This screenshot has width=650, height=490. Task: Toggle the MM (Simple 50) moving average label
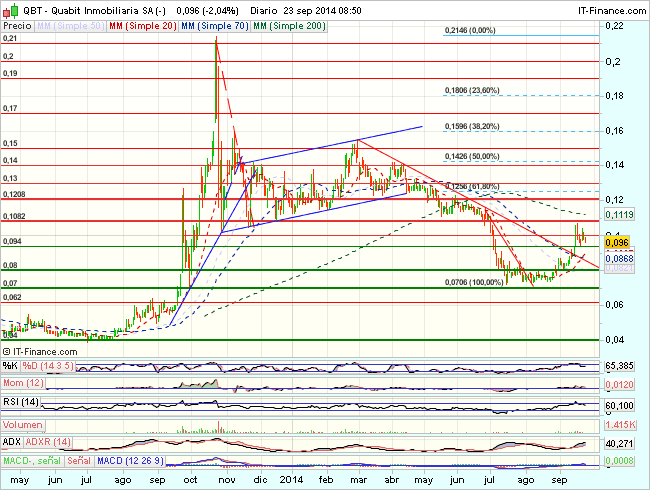(x=70, y=26)
